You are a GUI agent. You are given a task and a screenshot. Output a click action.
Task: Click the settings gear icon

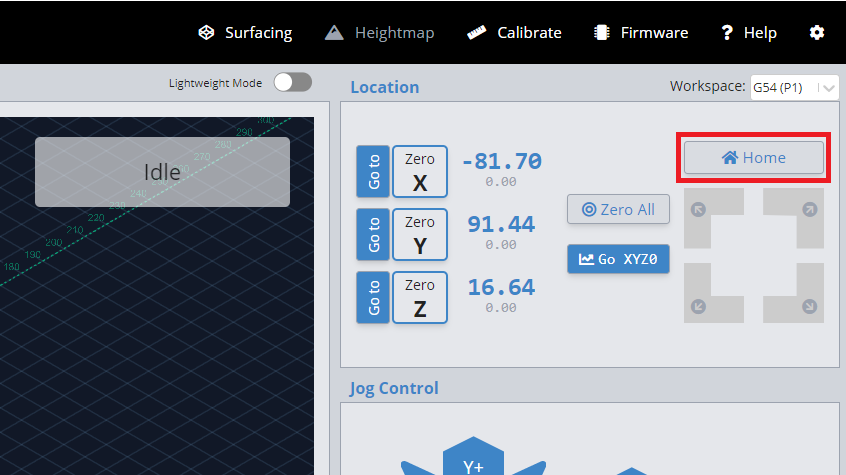[x=817, y=32]
